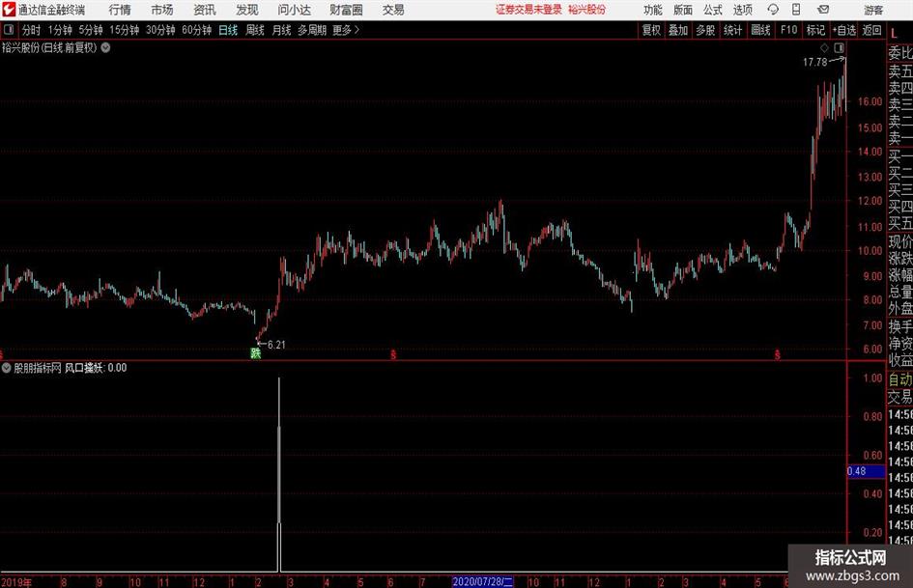Click the 17.78 high price label
This screenshot has width=913, height=588.
point(814,62)
